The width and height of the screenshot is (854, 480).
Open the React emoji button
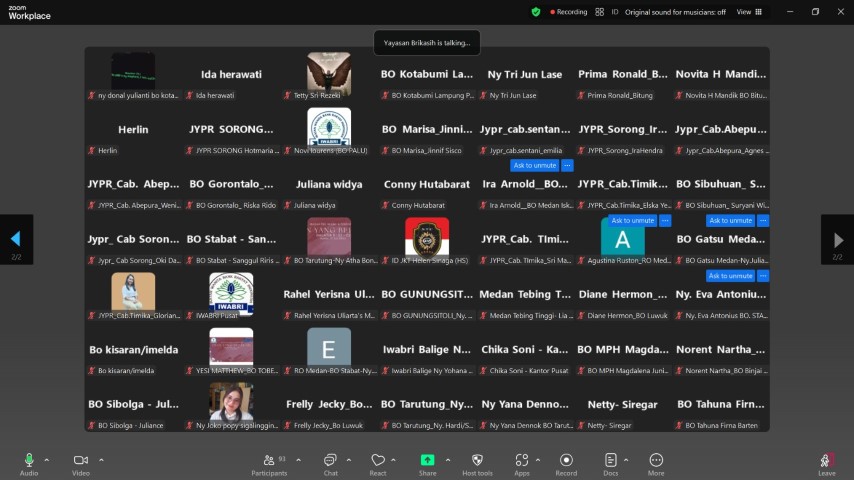[x=378, y=460]
